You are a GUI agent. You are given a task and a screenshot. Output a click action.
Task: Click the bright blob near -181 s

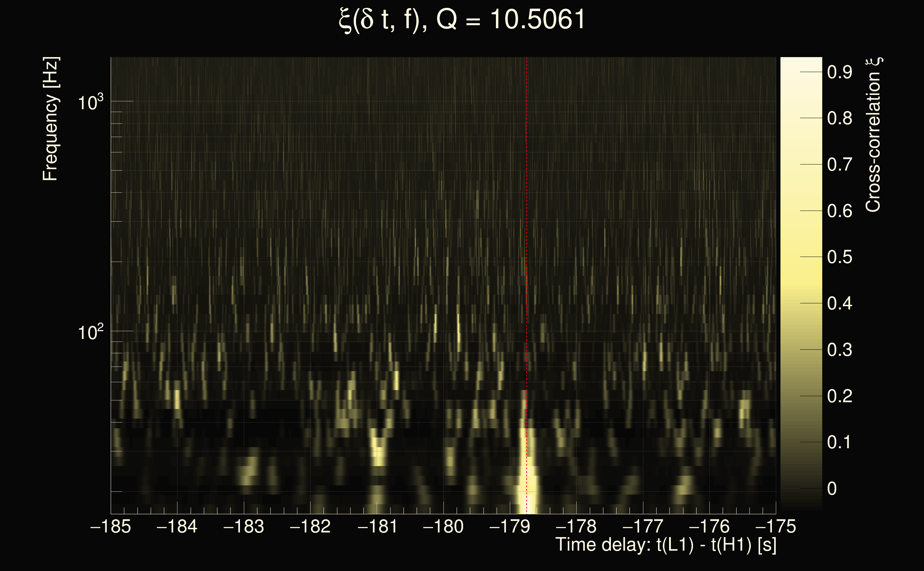click(x=378, y=451)
